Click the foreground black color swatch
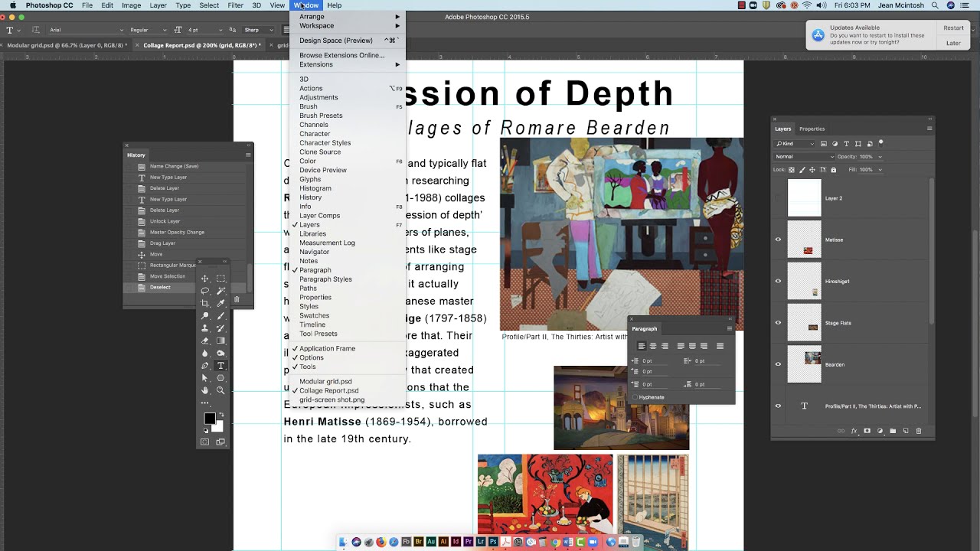 tap(209, 419)
